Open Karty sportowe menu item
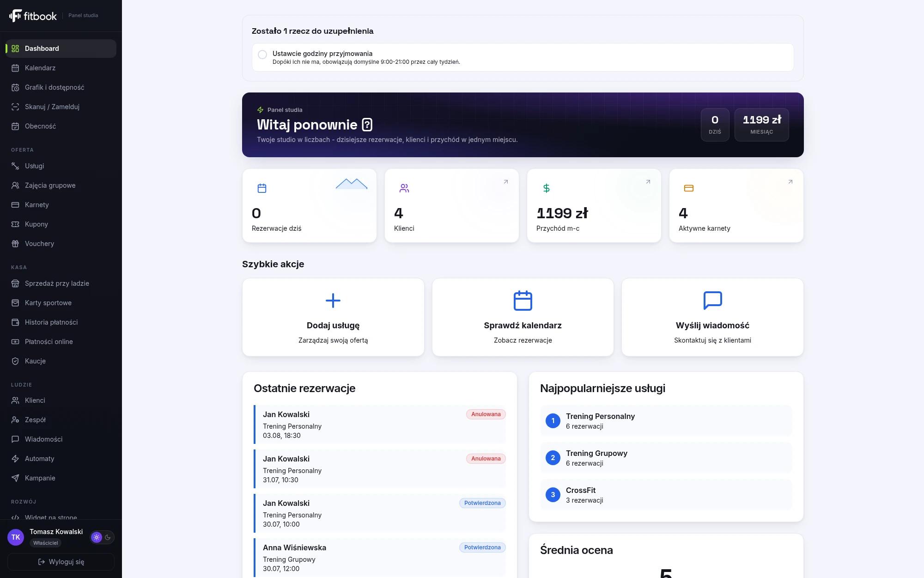This screenshot has height=578, width=924. click(x=61, y=303)
